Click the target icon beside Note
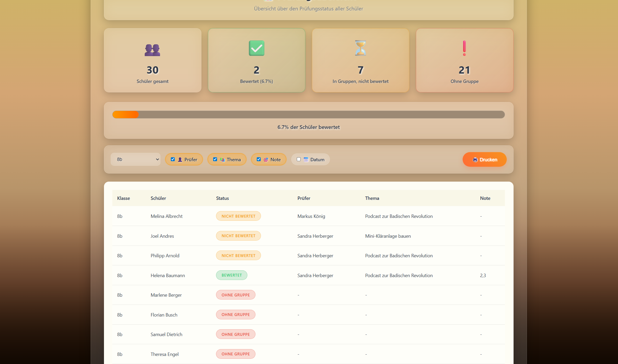The width and height of the screenshot is (618, 364). click(266, 160)
